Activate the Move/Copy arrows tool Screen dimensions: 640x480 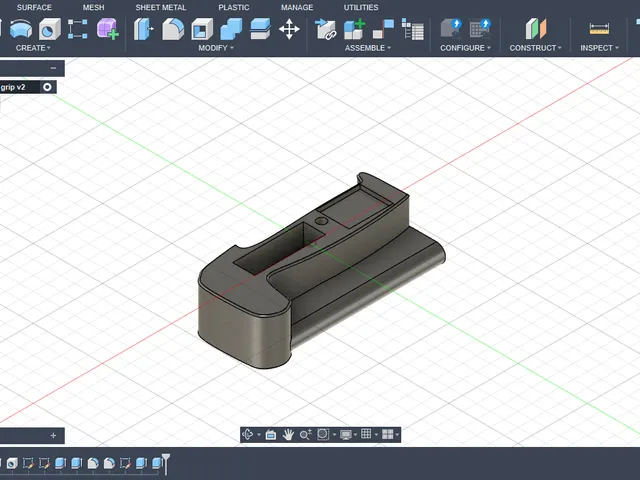click(x=289, y=29)
